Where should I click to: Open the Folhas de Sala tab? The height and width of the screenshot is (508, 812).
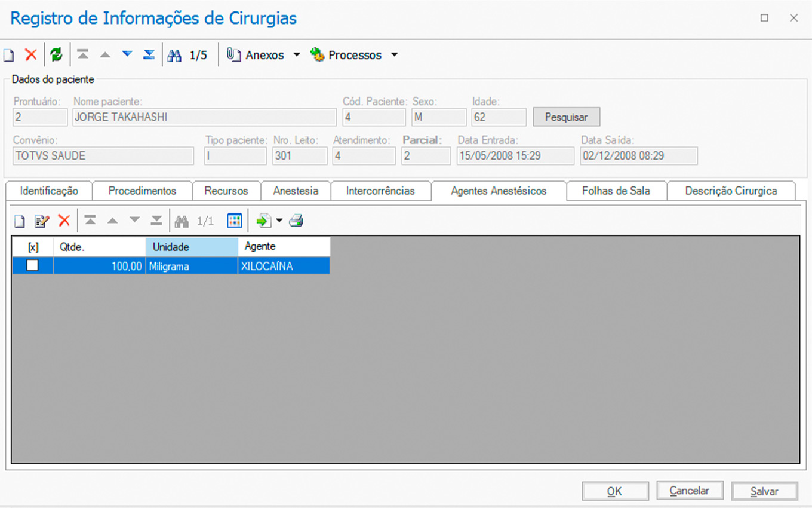tap(616, 191)
